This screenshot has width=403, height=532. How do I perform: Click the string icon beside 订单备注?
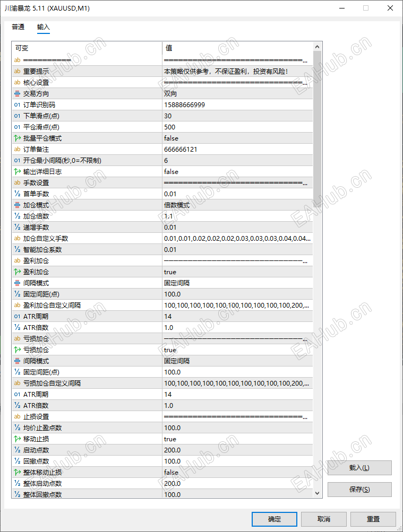(18, 149)
